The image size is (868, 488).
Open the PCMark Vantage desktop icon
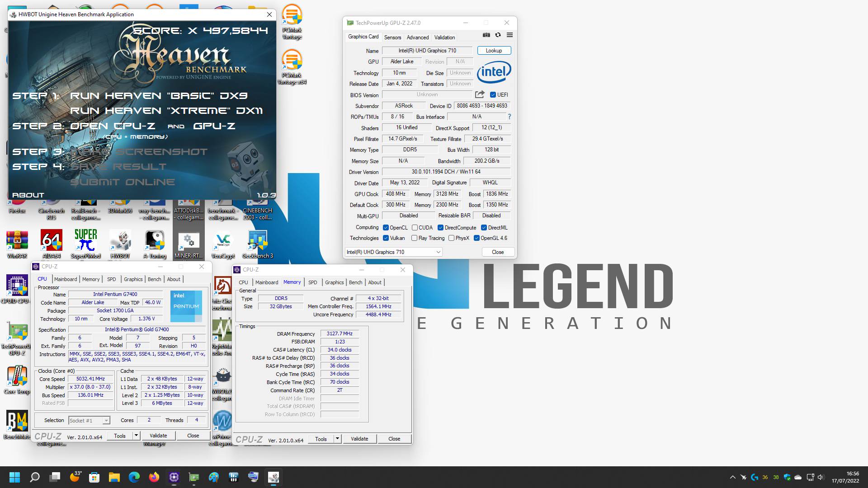292,22
